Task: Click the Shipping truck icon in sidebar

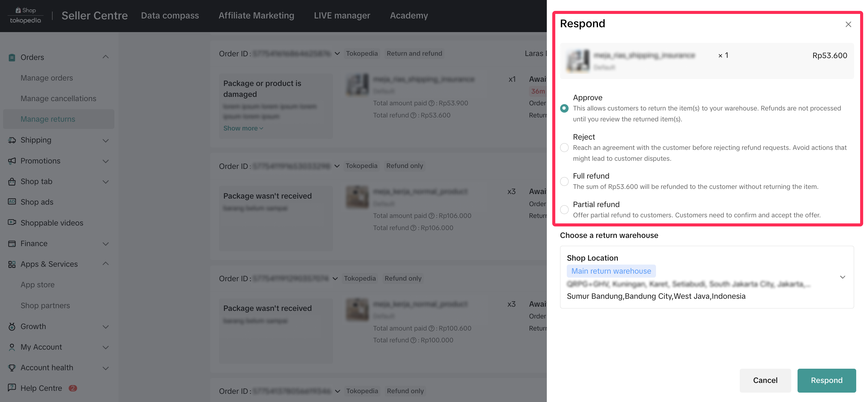Action: point(12,140)
